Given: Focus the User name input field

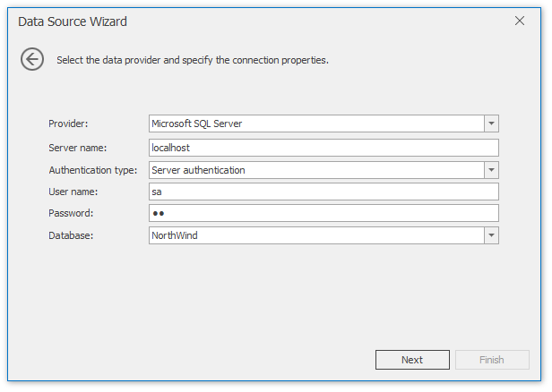Looking at the screenshot, I should [x=323, y=192].
